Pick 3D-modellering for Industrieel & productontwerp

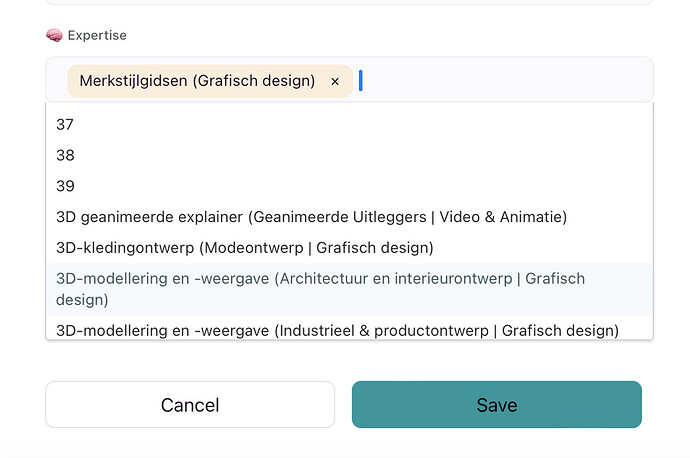(349, 328)
